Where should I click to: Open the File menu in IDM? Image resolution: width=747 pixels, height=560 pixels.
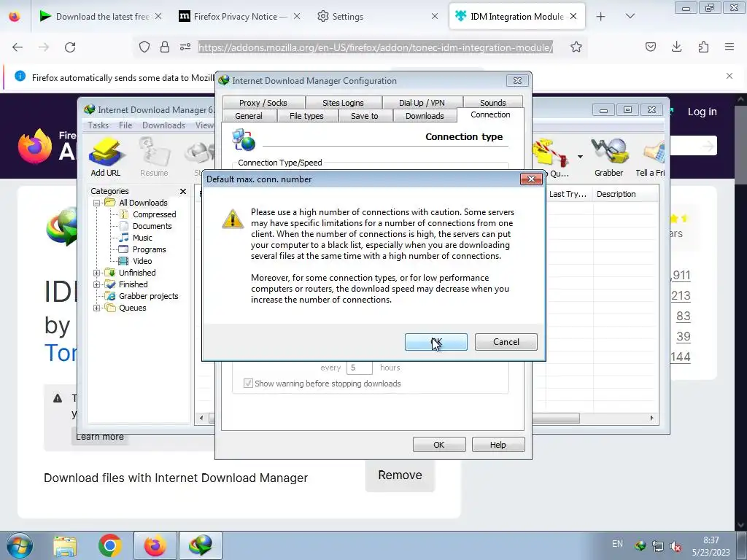coord(125,125)
